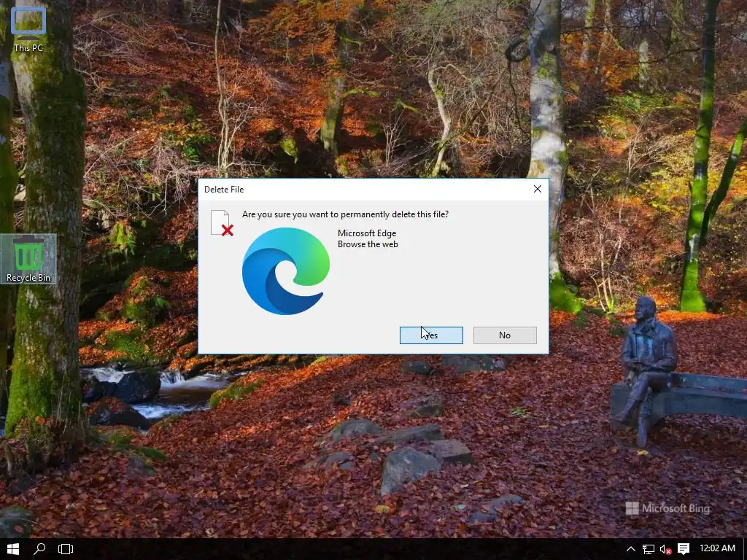Open taskbar search magnifier
The height and width of the screenshot is (560, 747).
(39, 549)
